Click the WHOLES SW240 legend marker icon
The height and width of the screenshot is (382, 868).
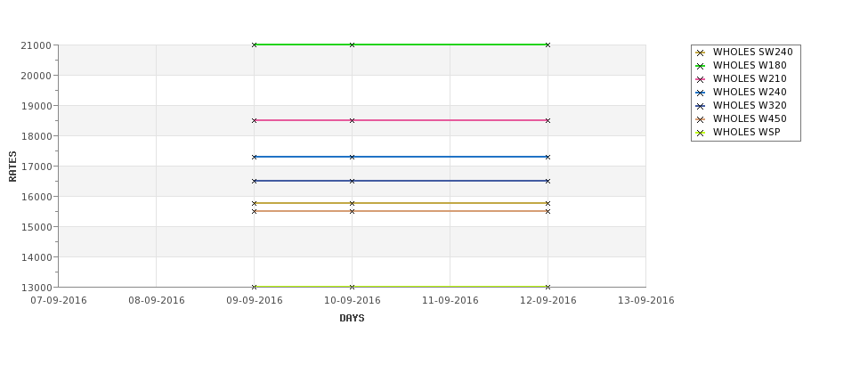(x=701, y=53)
